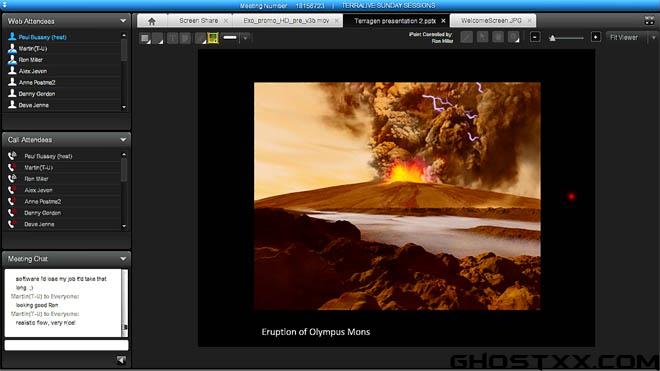Go to the Home tab icon
Screen dimensions: 660x371
point(152,21)
